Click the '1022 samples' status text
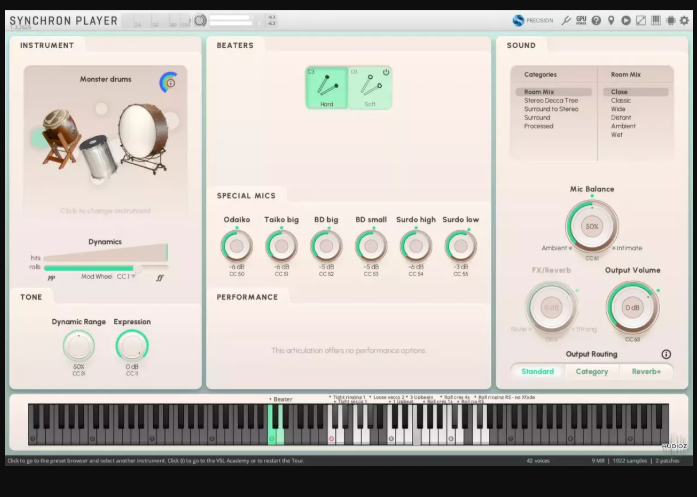The width and height of the screenshot is (697, 497). pyautogui.click(x=630, y=461)
